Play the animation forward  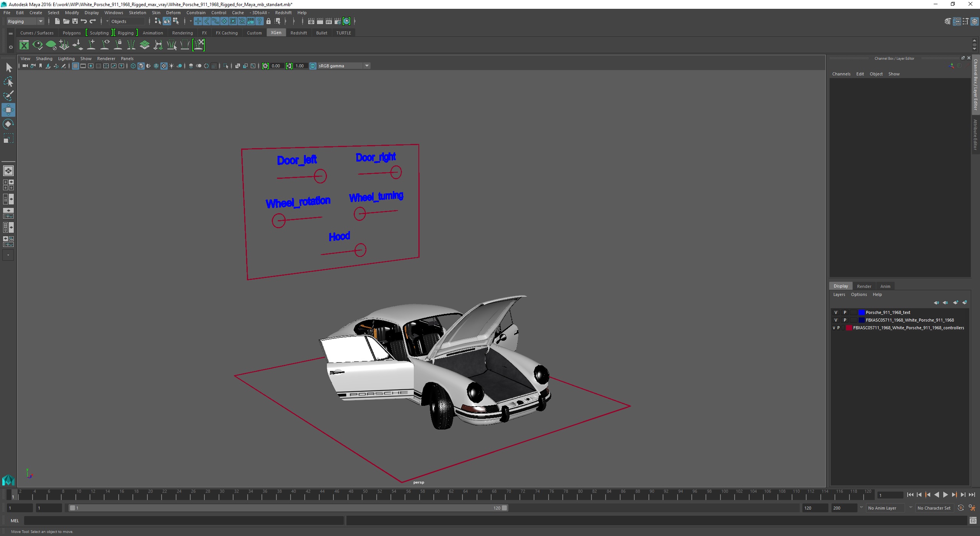click(x=945, y=495)
